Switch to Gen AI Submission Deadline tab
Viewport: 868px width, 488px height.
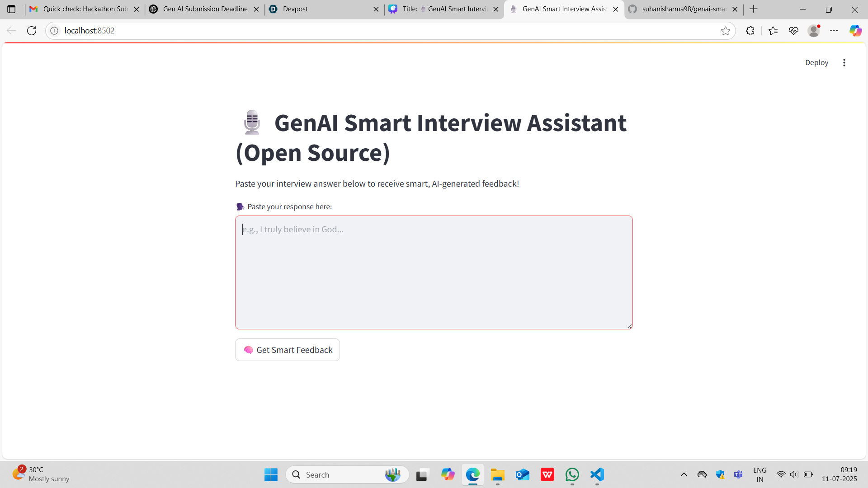(x=205, y=9)
